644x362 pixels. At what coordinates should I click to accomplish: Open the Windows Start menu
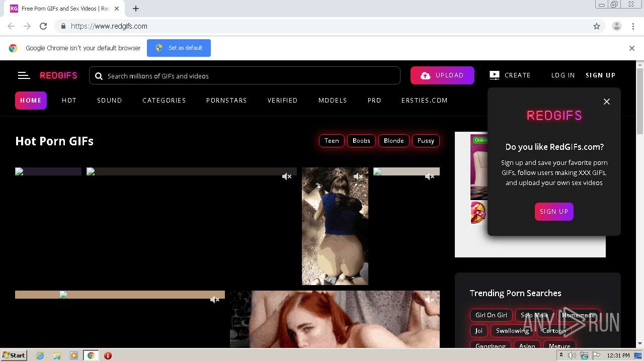click(x=14, y=355)
